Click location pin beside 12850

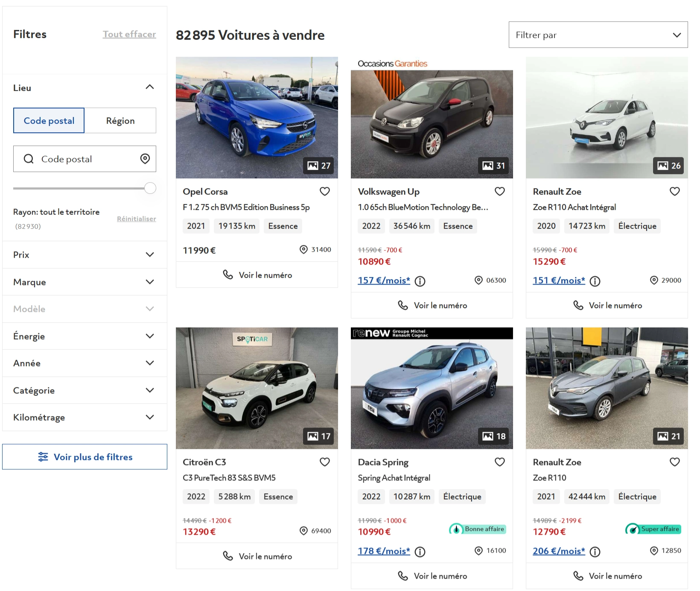point(654,551)
